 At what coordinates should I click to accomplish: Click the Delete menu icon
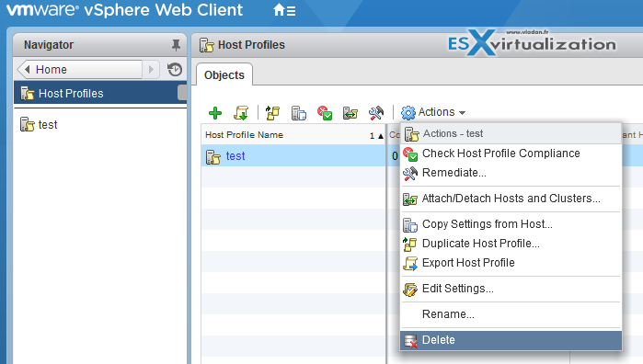410,341
